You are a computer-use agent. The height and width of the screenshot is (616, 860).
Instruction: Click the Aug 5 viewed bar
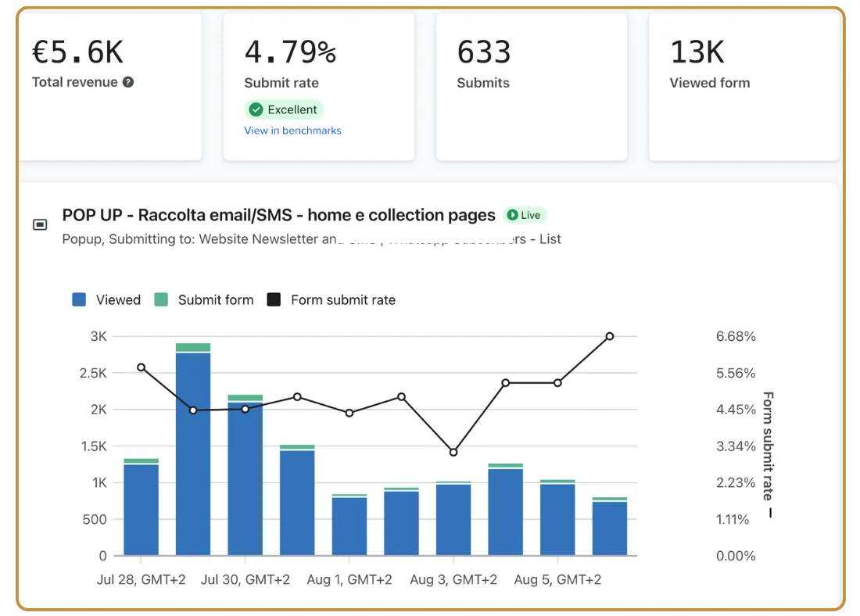click(x=557, y=520)
